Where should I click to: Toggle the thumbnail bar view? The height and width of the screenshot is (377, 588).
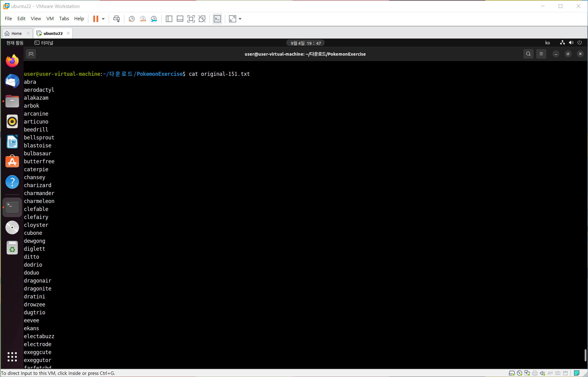click(x=180, y=19)
